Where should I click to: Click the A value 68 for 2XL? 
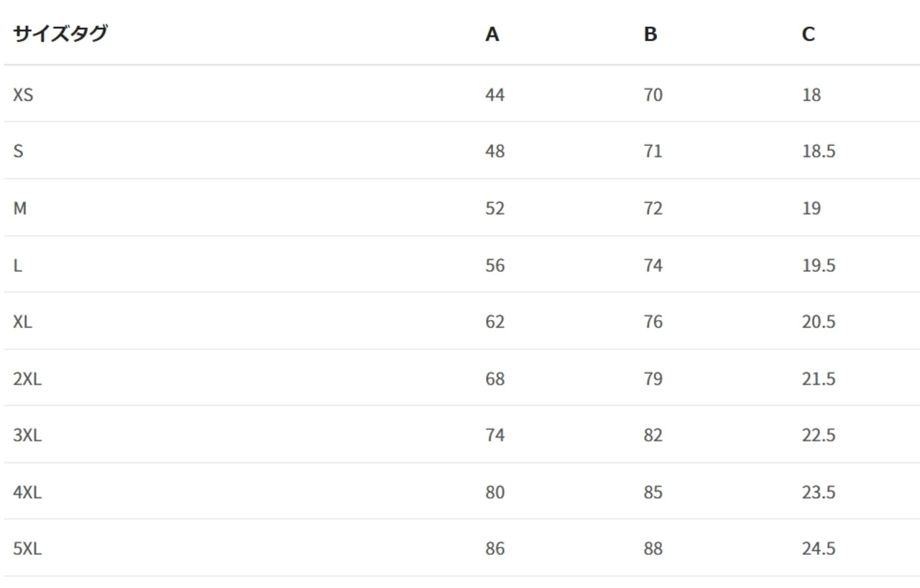pyautogui.click(x=494, y=379)
